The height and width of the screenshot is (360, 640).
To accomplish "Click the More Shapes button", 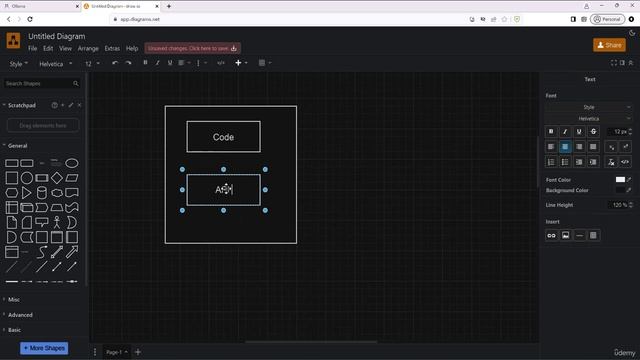I will pyautogui.click(x=44, y=348).
